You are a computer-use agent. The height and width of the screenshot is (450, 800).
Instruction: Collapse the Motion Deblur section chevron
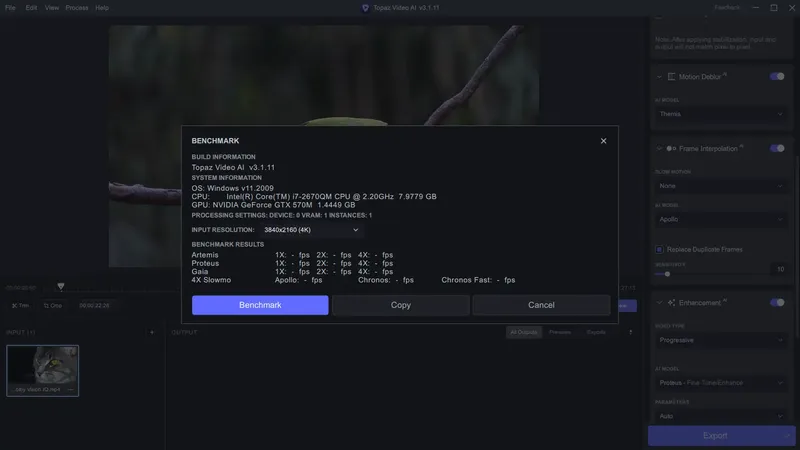coord(659,77)
